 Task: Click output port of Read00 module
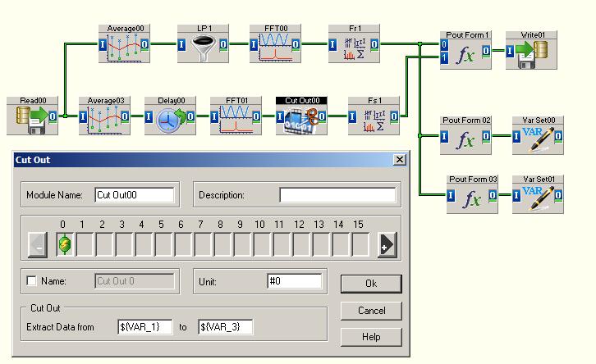coord(53,116)
